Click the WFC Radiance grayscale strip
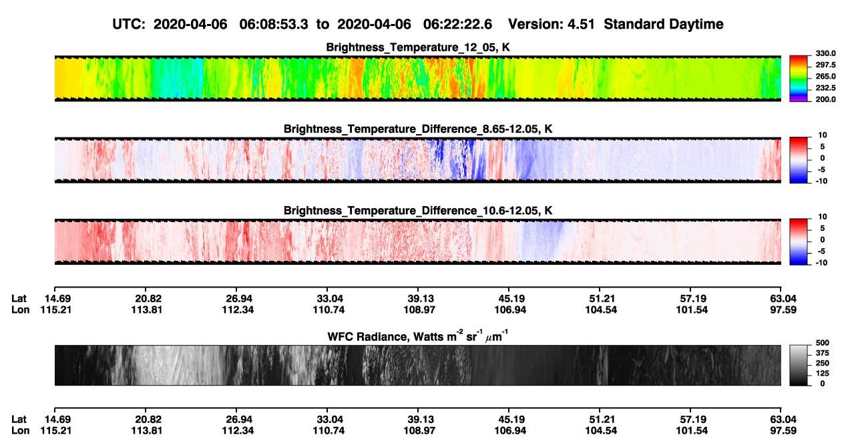This screenshot has height=445, width=868. coord(417,365)
